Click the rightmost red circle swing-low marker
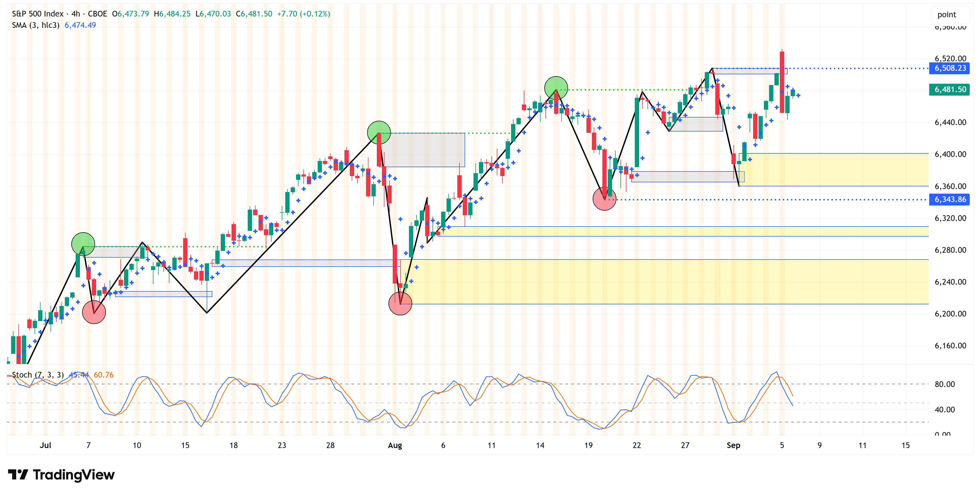Viewport: 980px width, 495px height. (604, 198)
